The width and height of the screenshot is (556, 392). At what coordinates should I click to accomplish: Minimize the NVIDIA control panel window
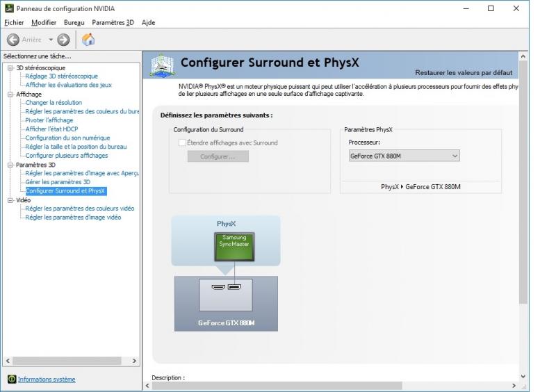[466, 8]
